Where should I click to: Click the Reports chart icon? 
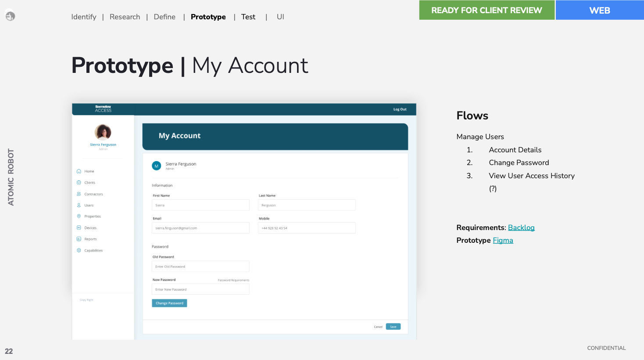79,239
